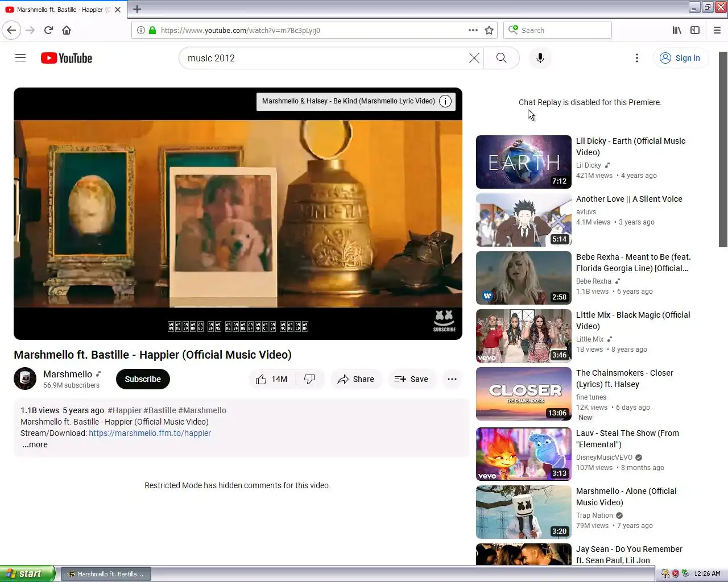Expand description with ...more
This screenshot has height=582, width=728.
(35, 444)
